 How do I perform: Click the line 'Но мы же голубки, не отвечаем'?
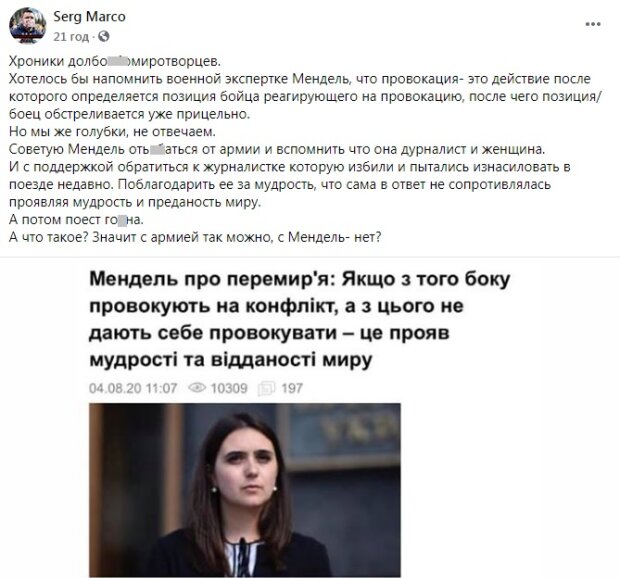[x=112, y=131]
